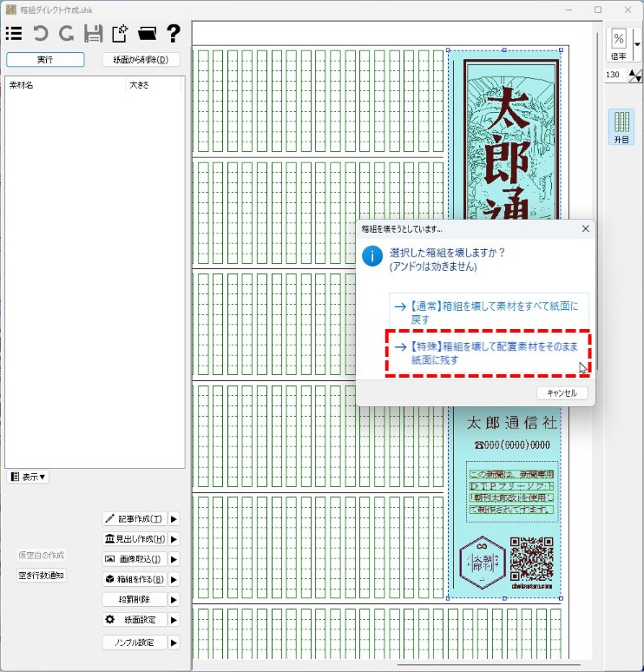This screenshot has height=672, width=644.
Task: Choose 【特殊】箱組を壊して配置素材をそのまま紙面に残す option
Action: click(x=489, y=352)
